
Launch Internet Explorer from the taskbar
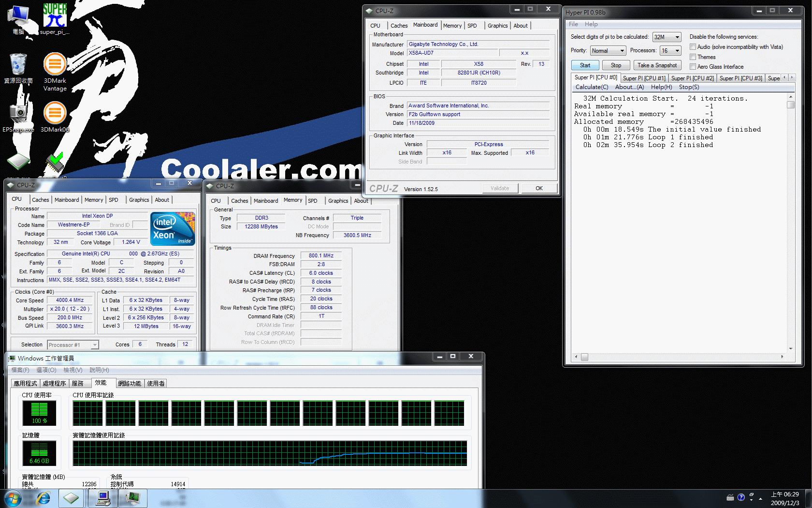pos(43,498)
